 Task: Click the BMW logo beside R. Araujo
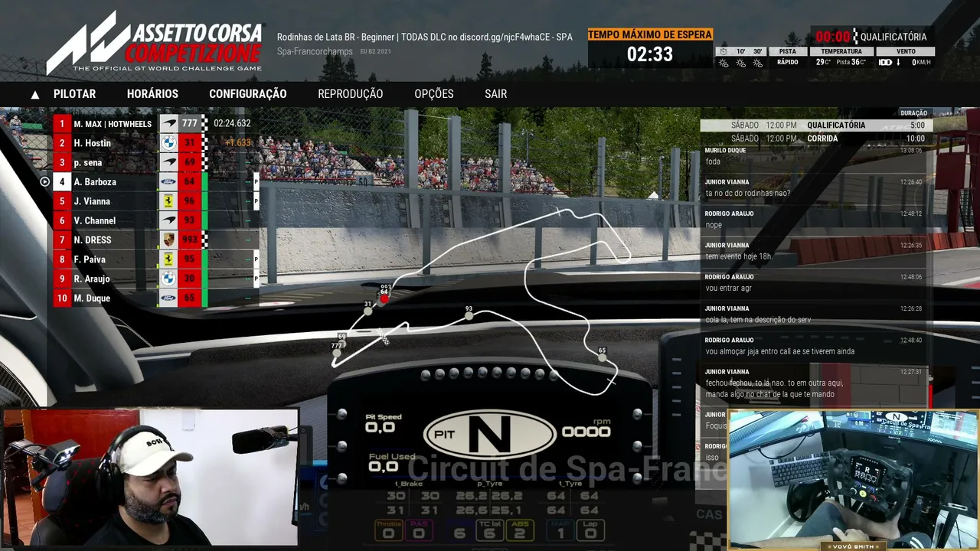pos(168,279)
